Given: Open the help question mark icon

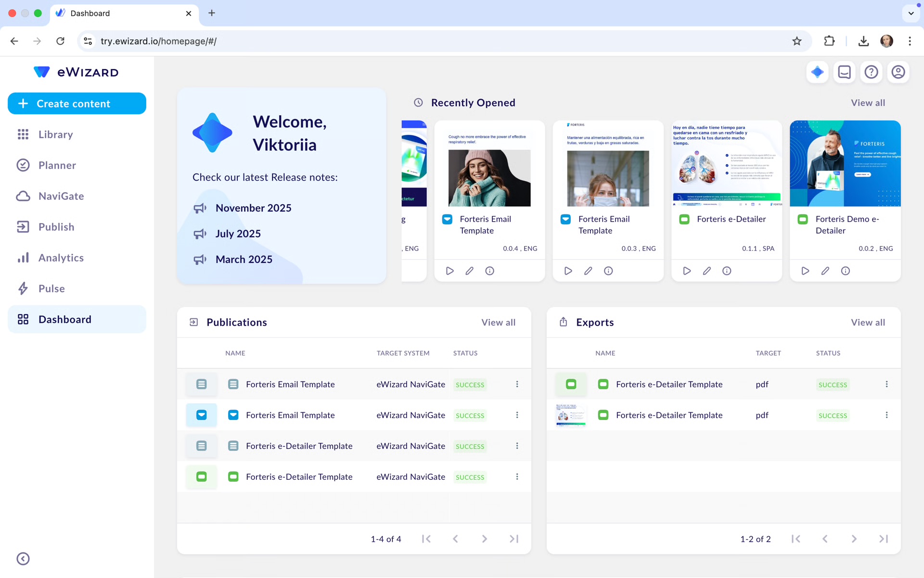Looking at the screenshot, I should click(x=871, y=72).
